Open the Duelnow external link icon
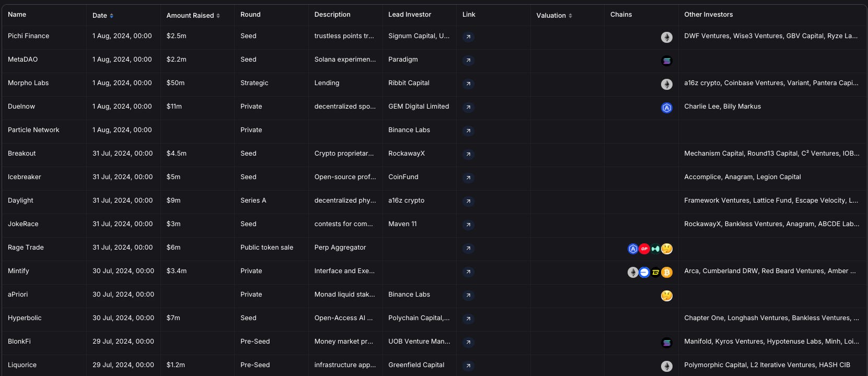Screen dimensions: 868x376 [469, 107]
